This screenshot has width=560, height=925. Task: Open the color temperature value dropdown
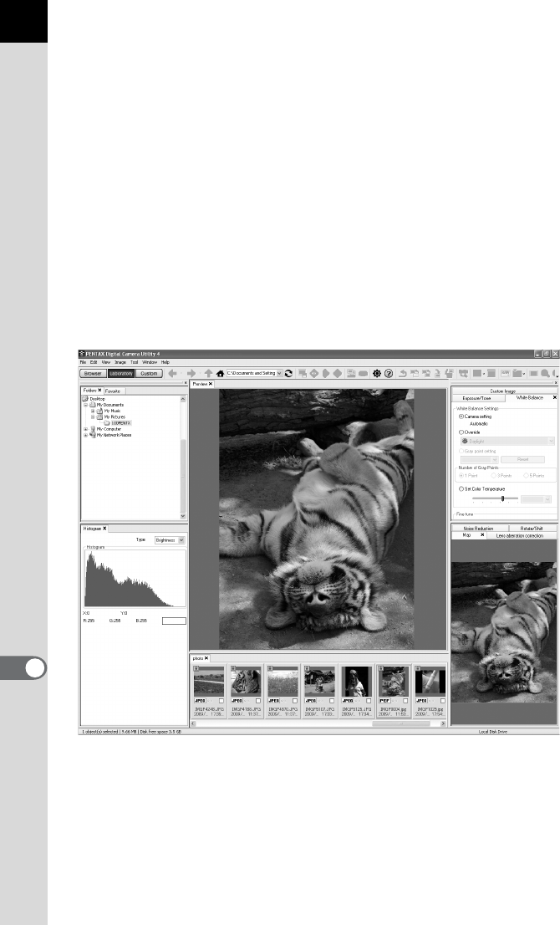[x=536, y=499]
